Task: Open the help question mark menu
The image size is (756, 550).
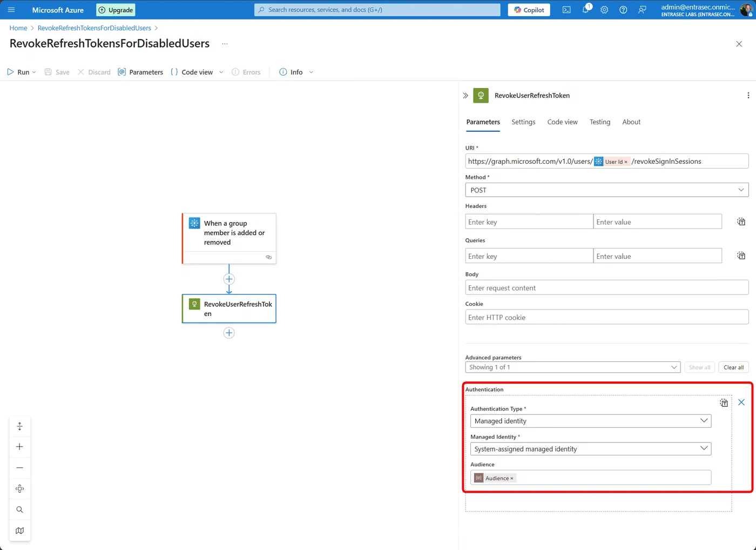Action: click(623, 10)
